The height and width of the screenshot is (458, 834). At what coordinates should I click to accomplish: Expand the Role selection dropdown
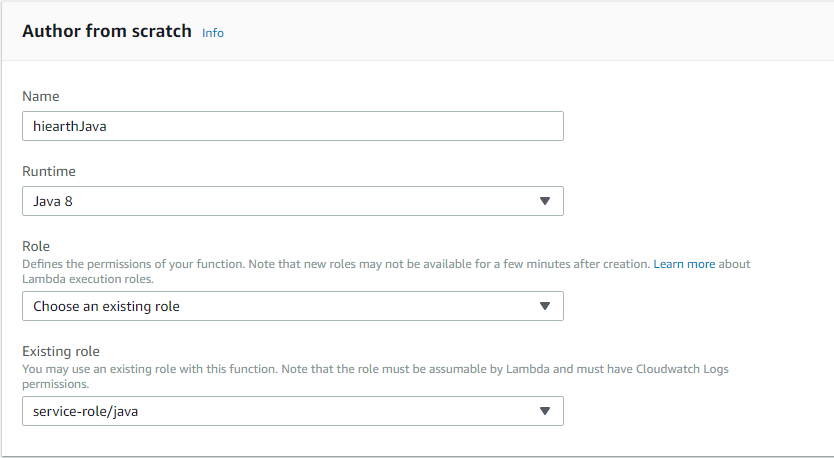click(292, 306)
